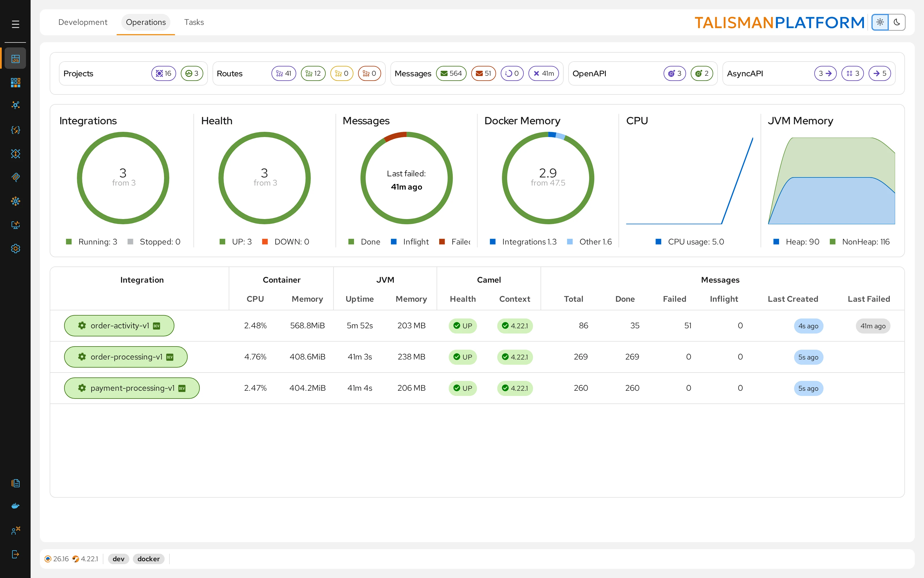The width and height of the screenshot is (924, 578).
Task: Toggle the NonHeap legend in JVM Memory
Action: (x=860, y=242)
